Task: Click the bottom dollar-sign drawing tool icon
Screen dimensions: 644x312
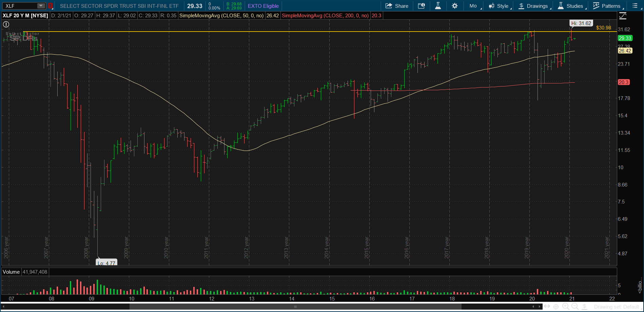Action: 584,307
